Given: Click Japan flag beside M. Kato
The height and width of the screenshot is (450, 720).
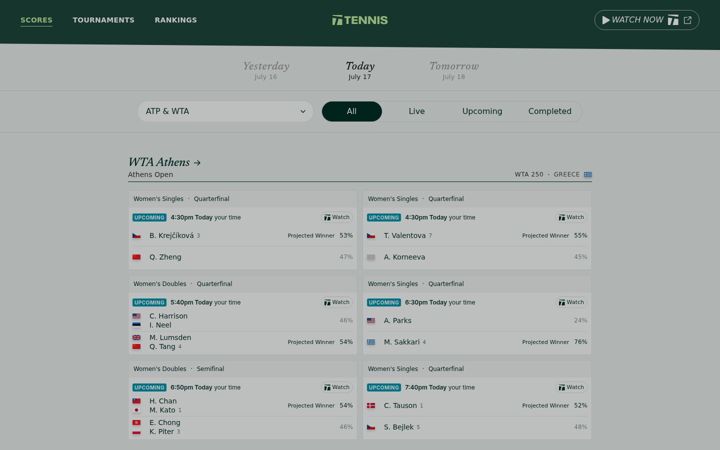Looking at the screenshot, I should 136,410.
